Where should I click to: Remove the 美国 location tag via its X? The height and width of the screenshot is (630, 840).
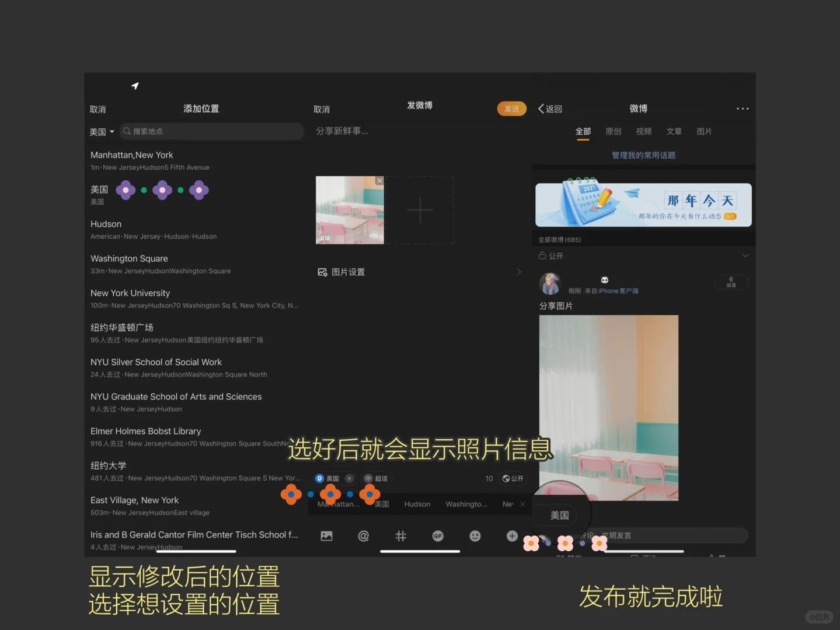click(x=349, y=478)
